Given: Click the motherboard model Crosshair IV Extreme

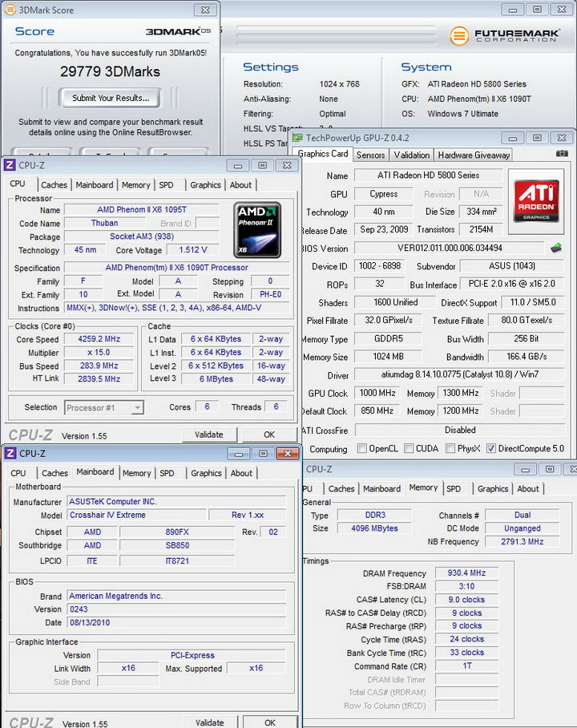Looking at the screenshot, I should click(x=137, y=515).
